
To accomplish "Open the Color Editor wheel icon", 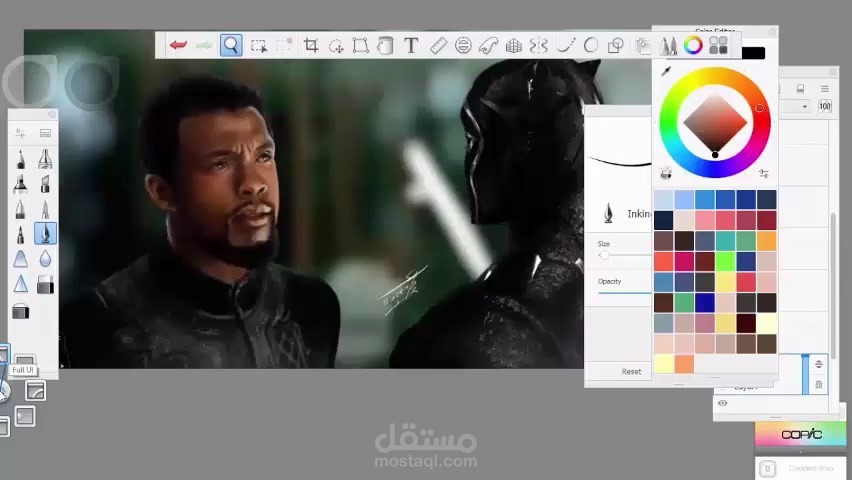I will click(693, 45).
